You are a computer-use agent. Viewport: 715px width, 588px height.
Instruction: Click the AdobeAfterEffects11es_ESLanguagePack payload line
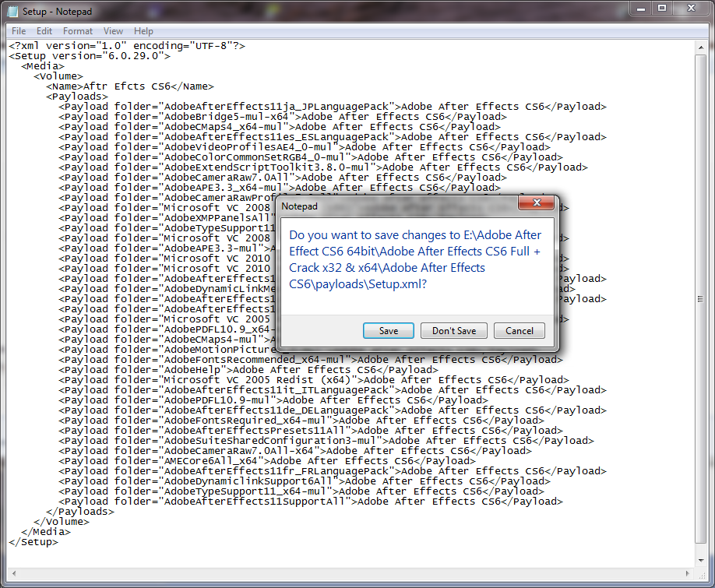click(x=333, y=137)
